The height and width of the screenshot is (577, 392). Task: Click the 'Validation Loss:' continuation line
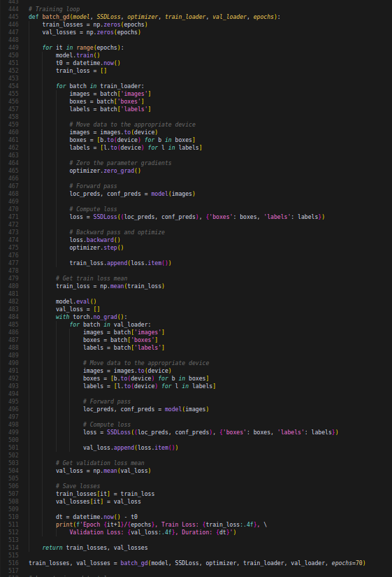(x=152, y=532)
